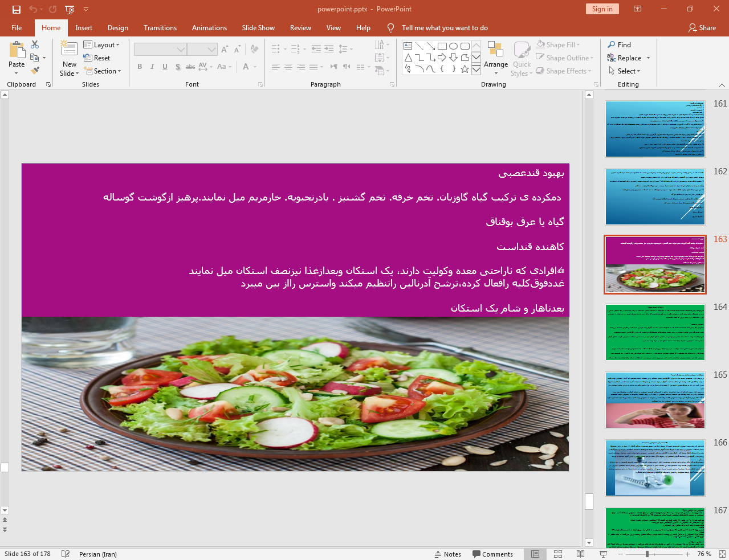The width and height of the screenshot is (729, 560).
Task: Click the Arrange icon
Action: point(496,58)
